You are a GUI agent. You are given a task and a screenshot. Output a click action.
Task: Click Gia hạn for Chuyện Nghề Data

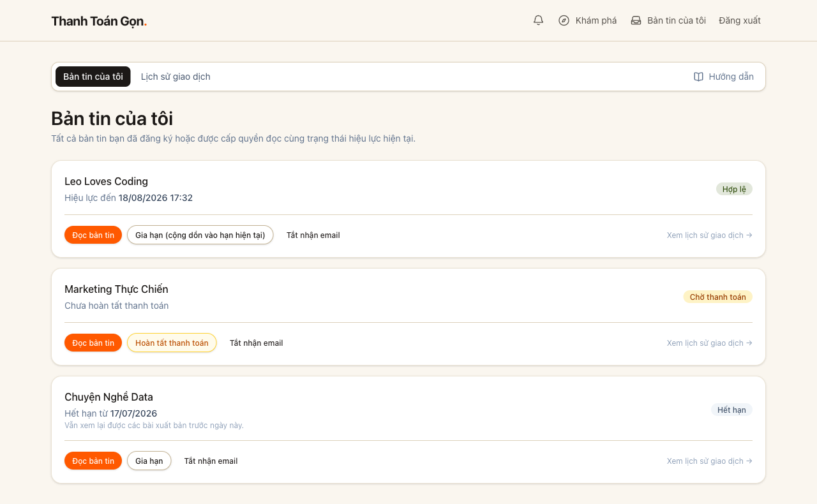point(149,461)
